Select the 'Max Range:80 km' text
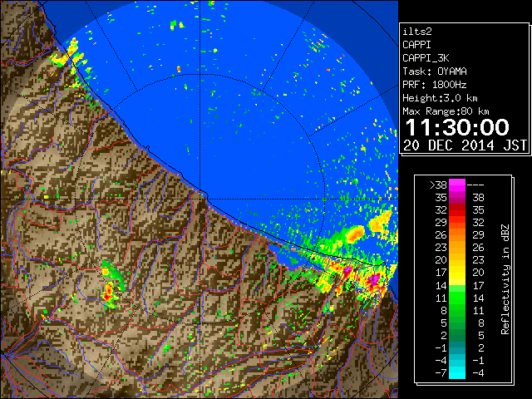This screenshot has width=532, height=399. coord(446,111)
